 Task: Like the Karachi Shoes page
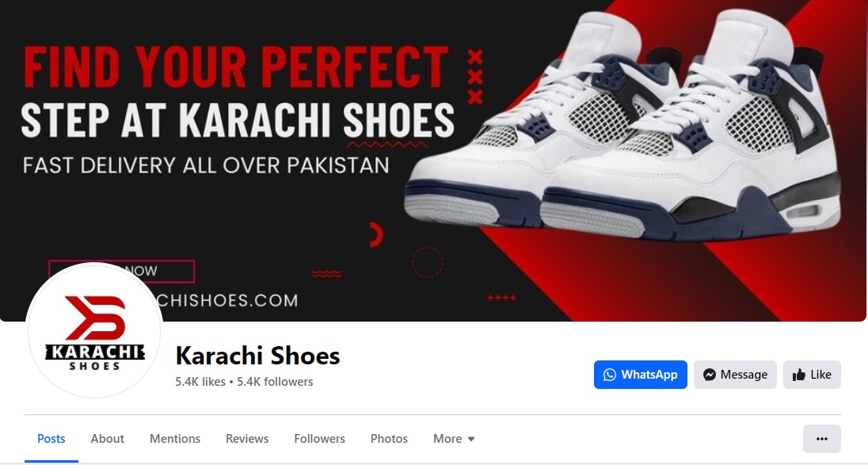coord(812,375)
